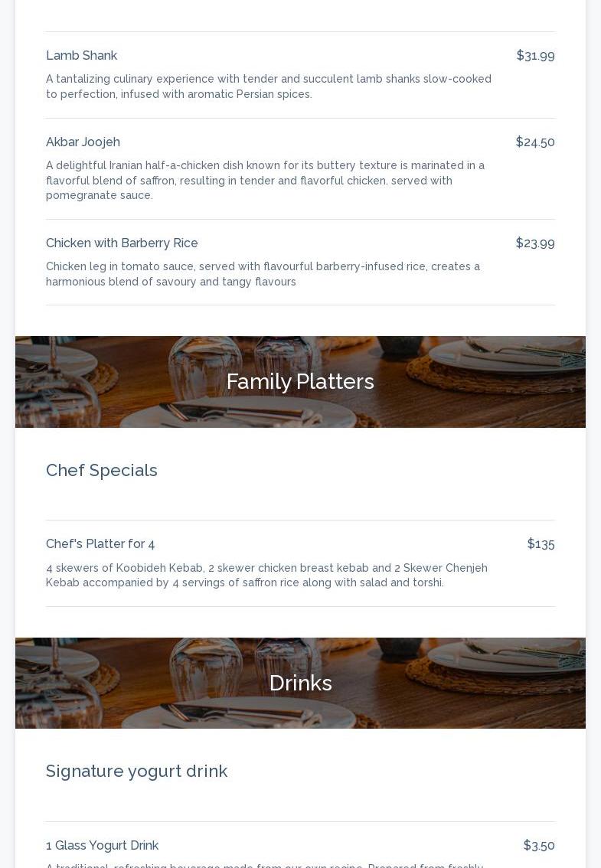601x868 pixels.
Task: Click the $135 Chef's Platter price
Action: (x=541, y=544)
